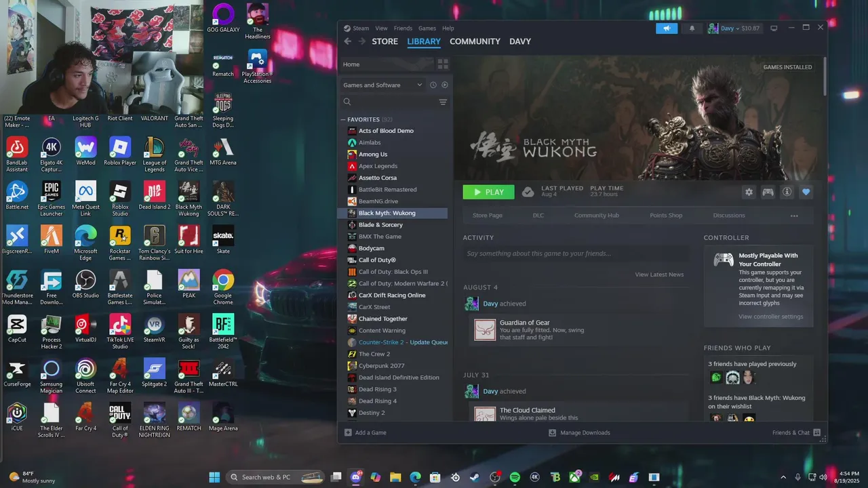Image resolution: width=868 pixels, height=488 pixels.
Task: Open the Discussions tab
Action: [728, 216]
